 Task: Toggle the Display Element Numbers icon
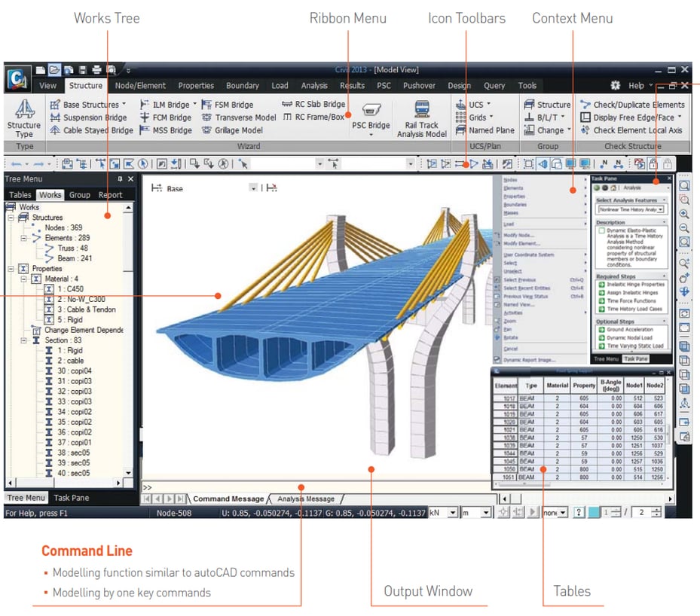tap(618, 163)
